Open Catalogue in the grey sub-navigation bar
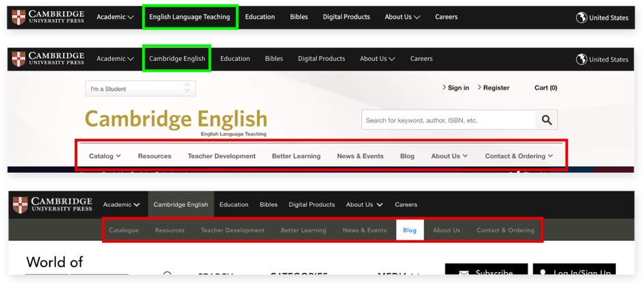 (x=124, y=230)
